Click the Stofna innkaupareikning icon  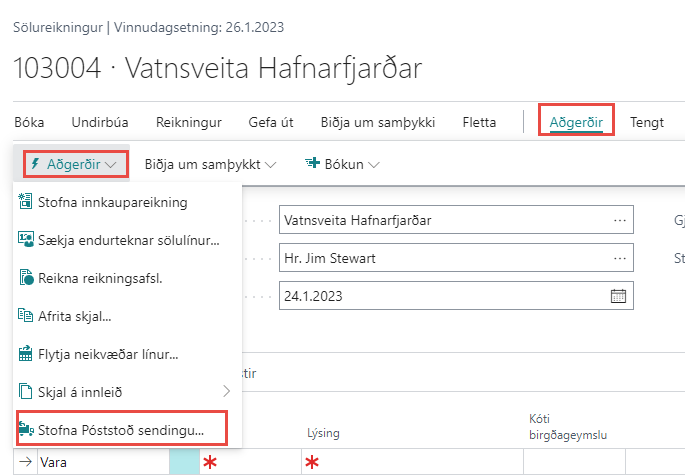tap(27, 202)
